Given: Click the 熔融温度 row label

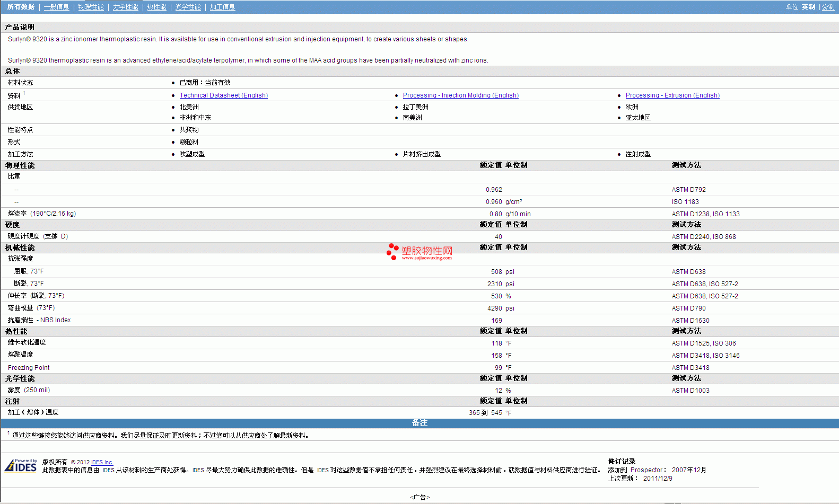Looking at the screenshot, I should pos(20,355).
